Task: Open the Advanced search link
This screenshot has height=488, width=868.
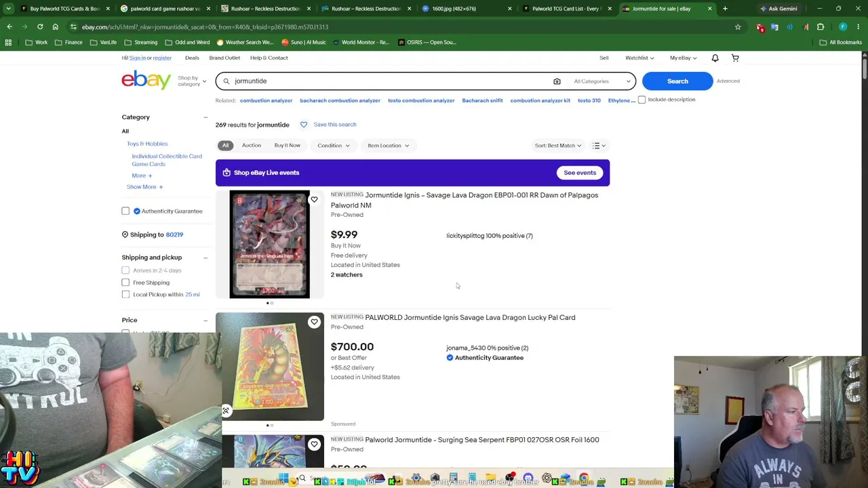Action: [x=728, y=81]
